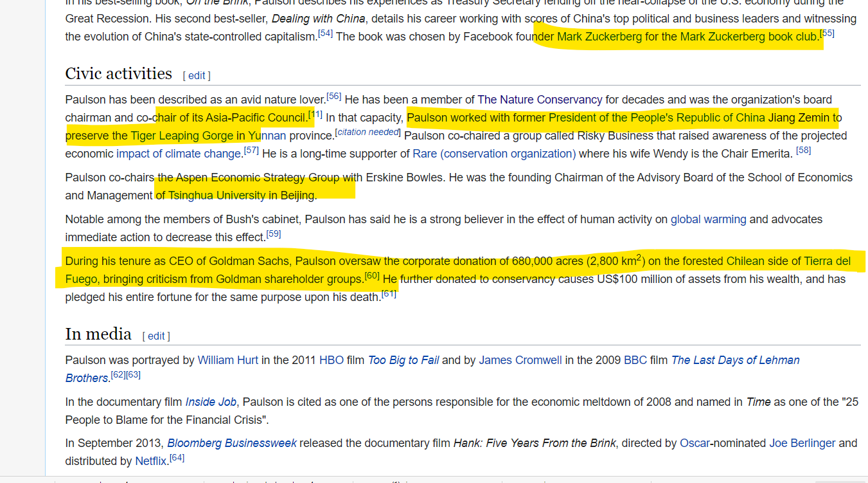Viewport: 868px width, 483px height.
Task: Open citation 11 footnote
Action: click(x=315, y=114)
